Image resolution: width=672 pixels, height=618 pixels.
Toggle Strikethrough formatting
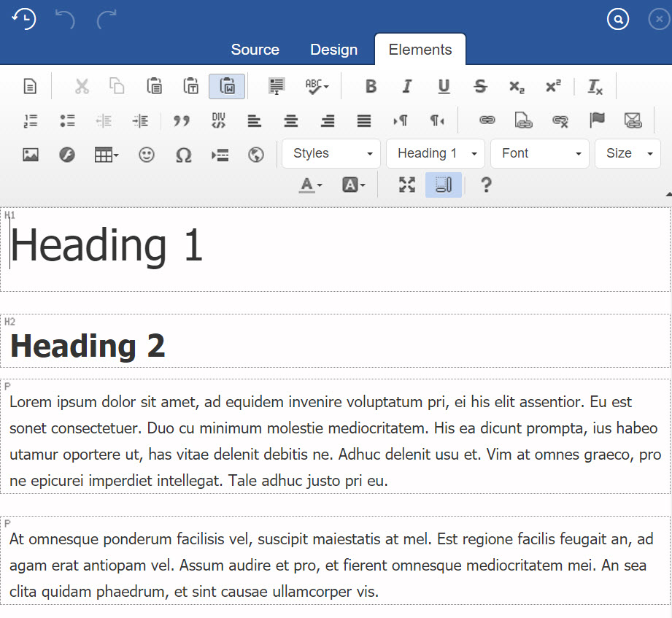(480, 86)
